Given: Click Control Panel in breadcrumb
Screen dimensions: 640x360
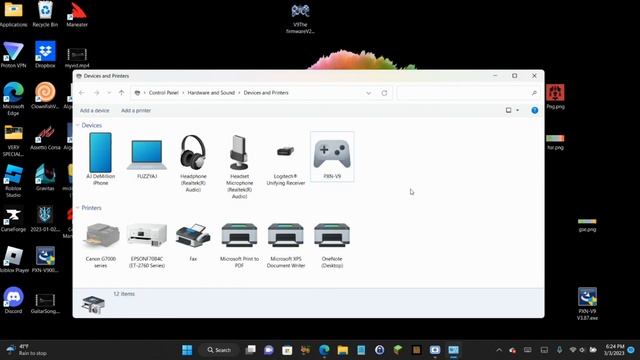Looking at the screenshot, I should 164,93.
